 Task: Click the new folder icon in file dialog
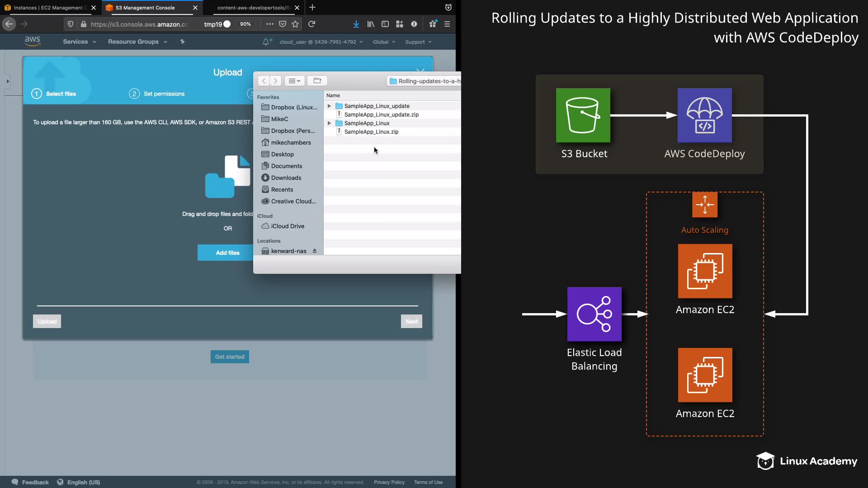[x=317, y=81]
